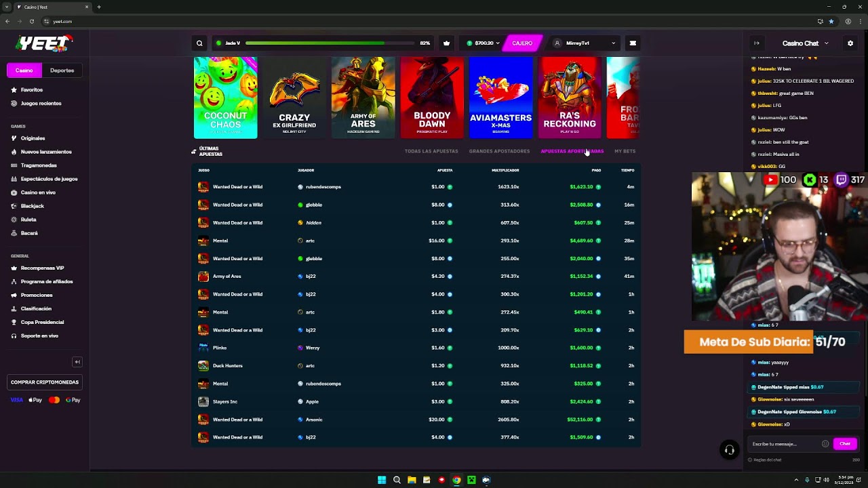Image resolution: width=868 pixels, height=488 pixels.
Task: Open Reglas del chat link
Action: 765,460
